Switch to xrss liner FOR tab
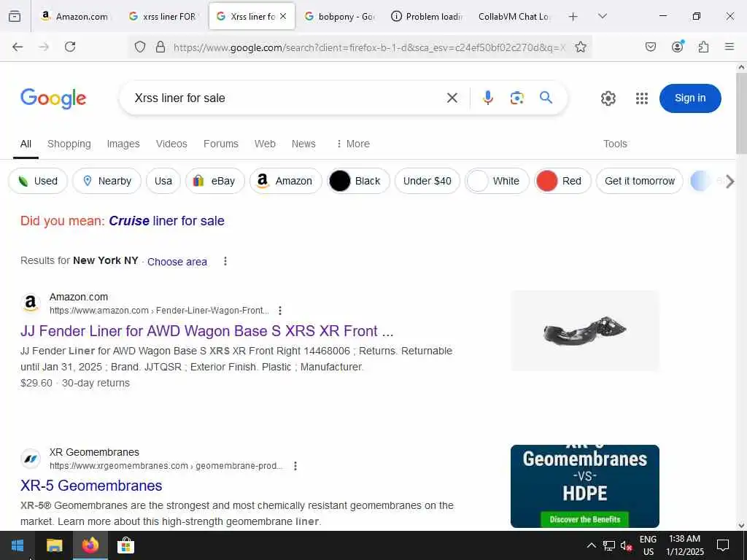 point(162,16)
